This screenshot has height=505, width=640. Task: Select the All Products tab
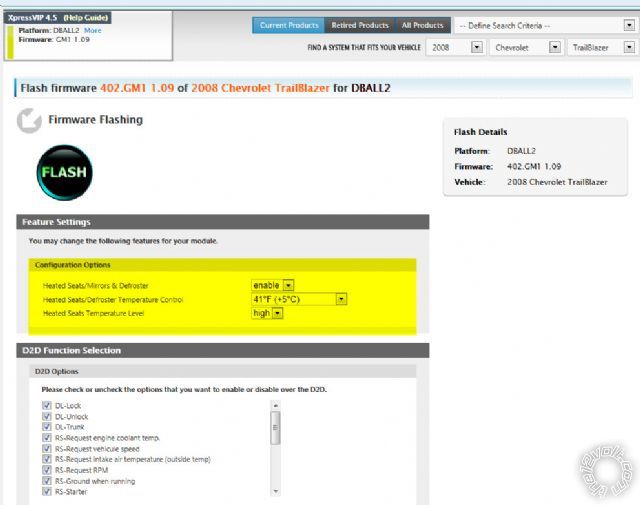[x=422, y=25]
